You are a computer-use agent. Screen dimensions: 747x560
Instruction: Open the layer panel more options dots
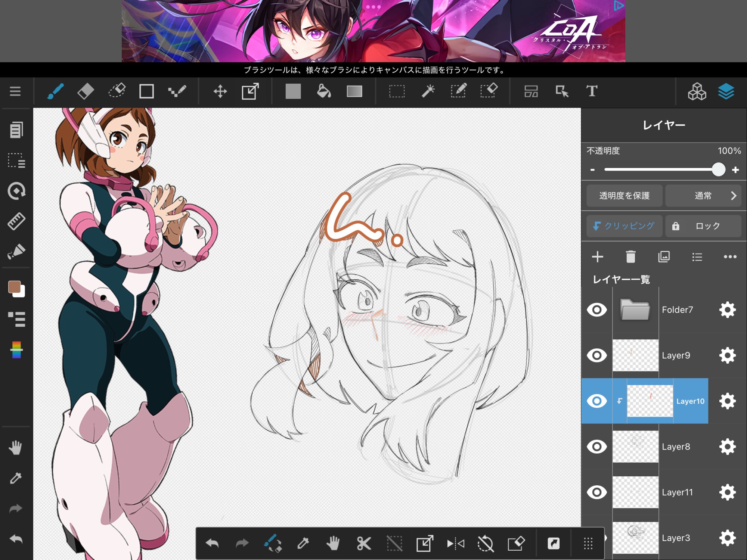[x=730, y=256]
